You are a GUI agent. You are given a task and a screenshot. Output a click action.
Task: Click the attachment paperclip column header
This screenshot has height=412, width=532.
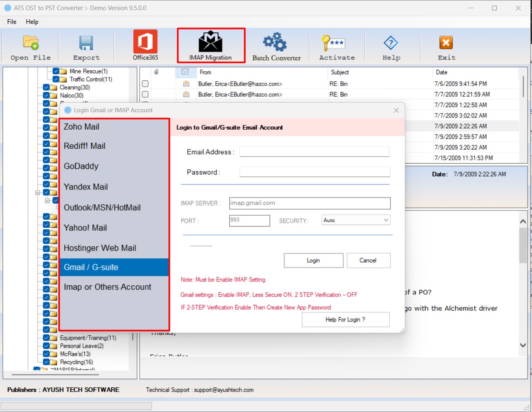(156, 72)
